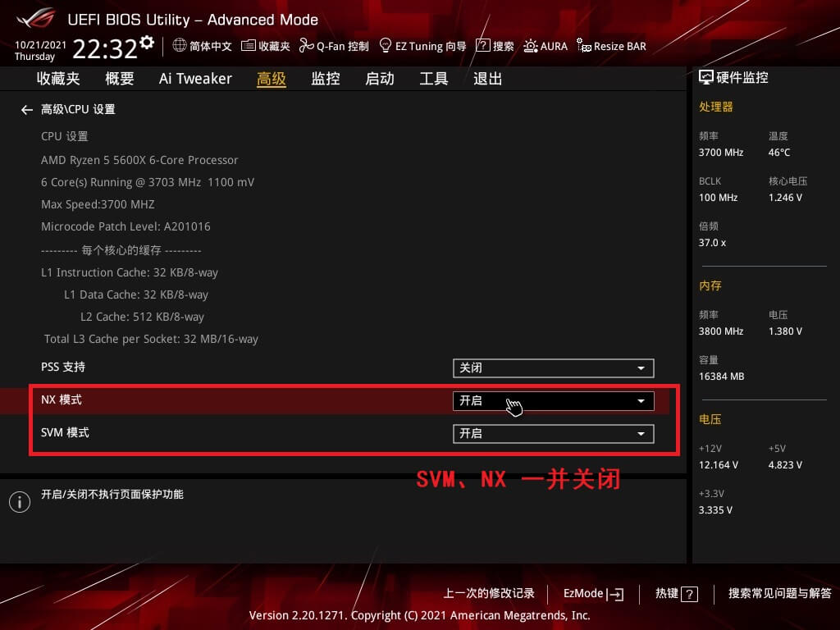The height and width of the screenshot is (630, 840).
Task: Open AURA lighting icon
Action: point(531,46)
